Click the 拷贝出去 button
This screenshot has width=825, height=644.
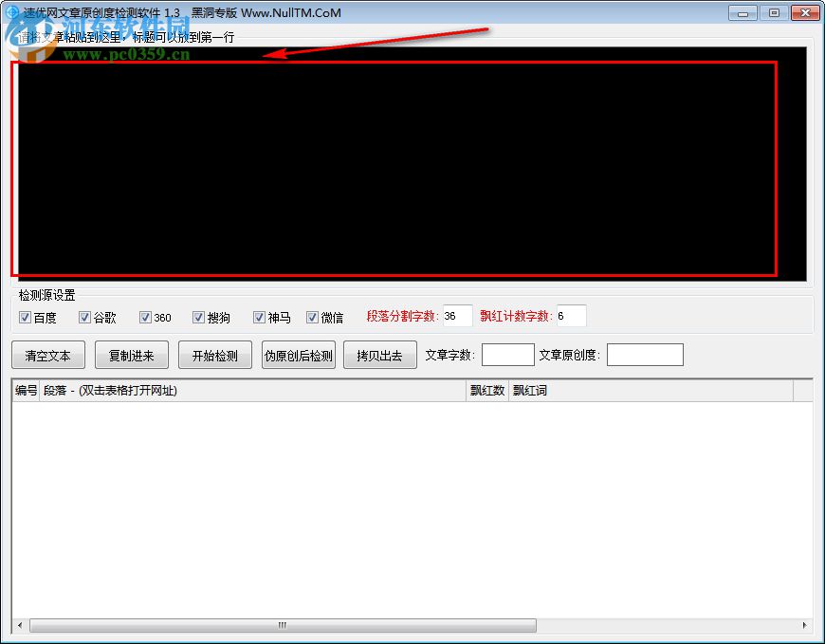point(380,355)
